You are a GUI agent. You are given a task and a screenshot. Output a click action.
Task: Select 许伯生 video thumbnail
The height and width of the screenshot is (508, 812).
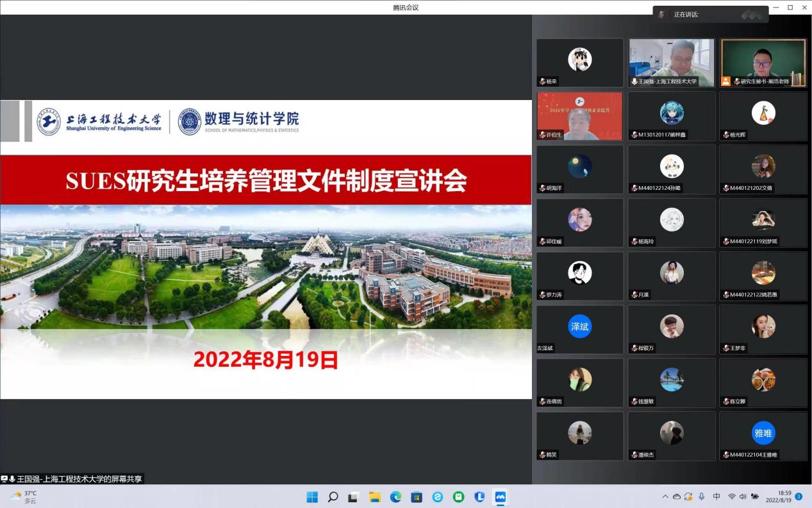pos(579,116)
